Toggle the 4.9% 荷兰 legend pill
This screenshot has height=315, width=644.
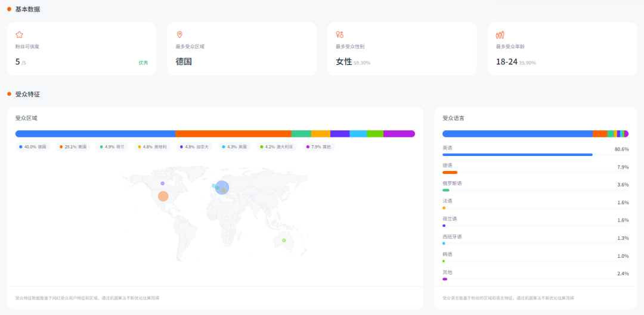pyautogui.click(x=112, y=147)
